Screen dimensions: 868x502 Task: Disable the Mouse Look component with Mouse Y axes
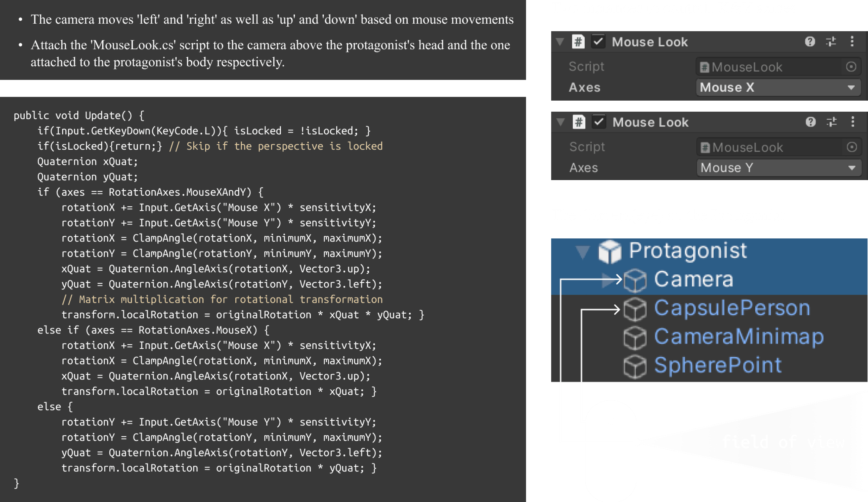pos(599,122)
